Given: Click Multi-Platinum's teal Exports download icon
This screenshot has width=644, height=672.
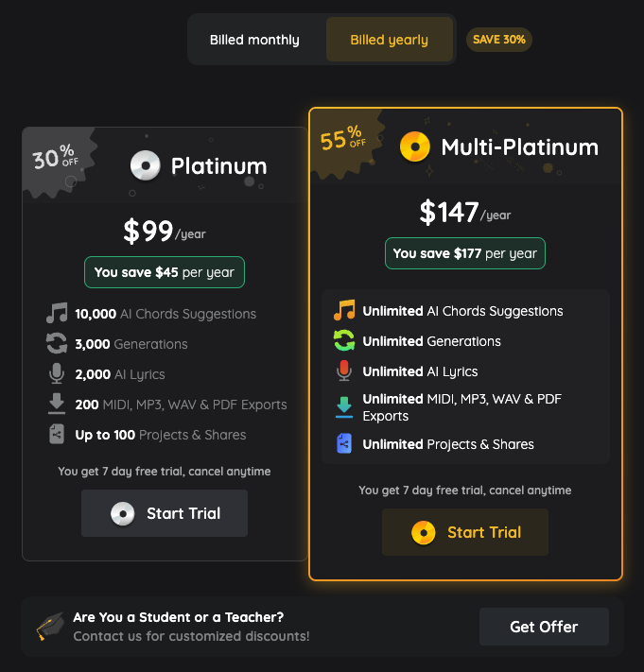Looking at the screenshot, I should pos(344,407).
